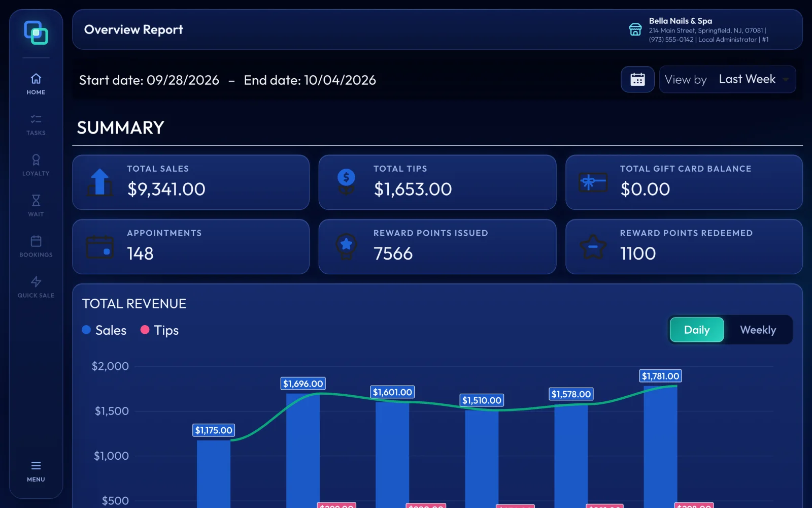Open the View by Last Week dropdown
This screenshot has height=508, width=812.
[x=727, y=79]
